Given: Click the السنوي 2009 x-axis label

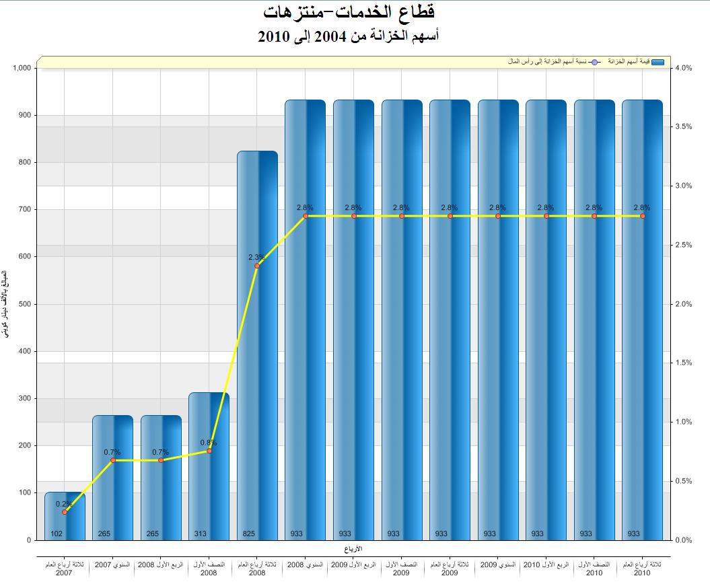Looking at the screenshot, I should [498, 565].
